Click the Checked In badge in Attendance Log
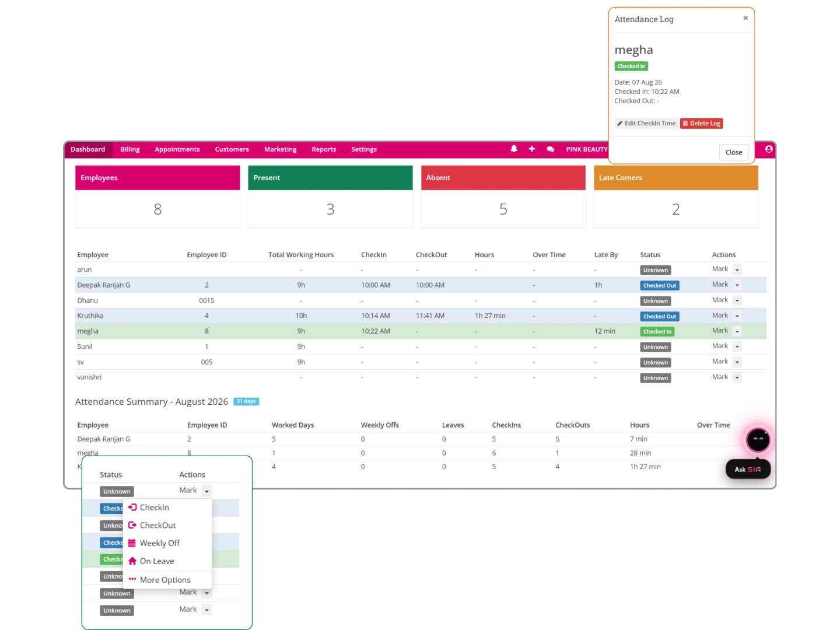 pos(631,66)
